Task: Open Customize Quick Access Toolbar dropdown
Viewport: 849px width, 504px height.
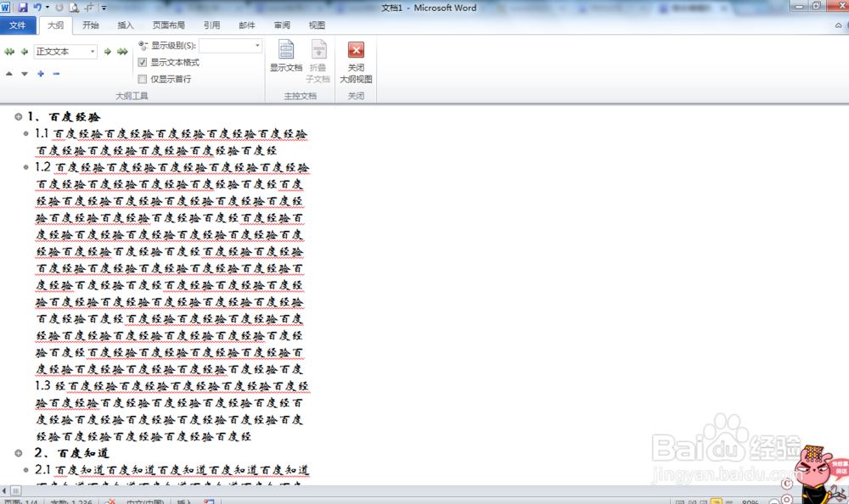Action: [x=104, y=8]
